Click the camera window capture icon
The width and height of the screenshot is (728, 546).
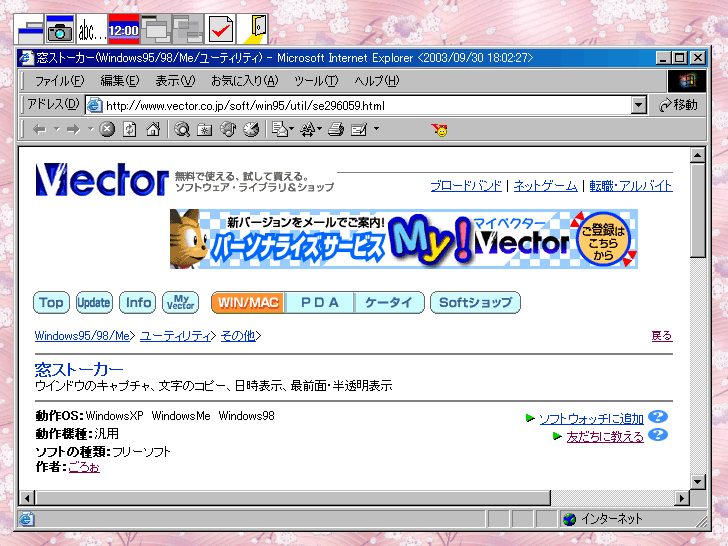(60, 29)
